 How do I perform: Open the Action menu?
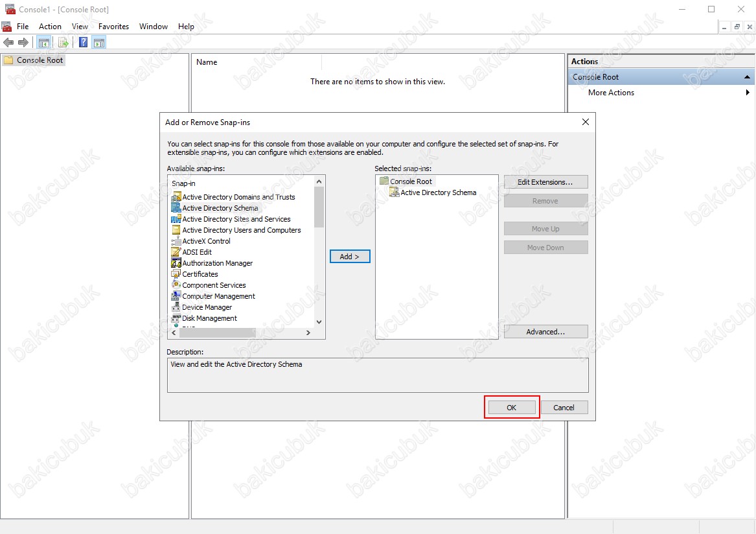[50, 27]
